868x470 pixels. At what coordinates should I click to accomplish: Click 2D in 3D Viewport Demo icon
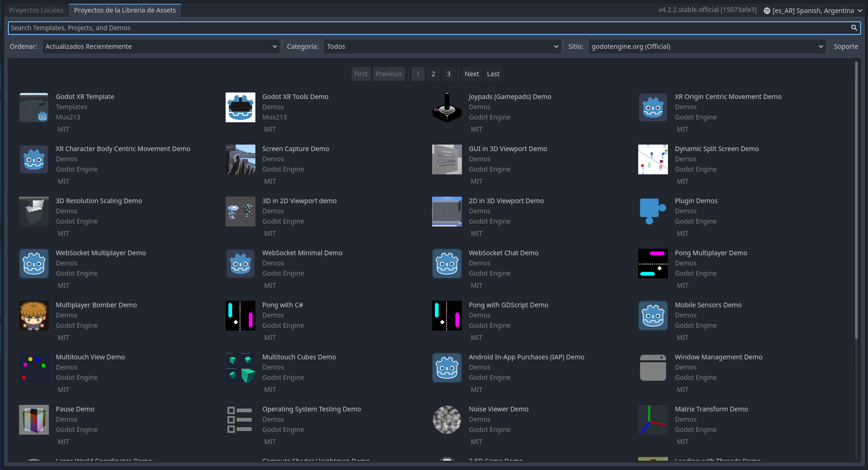(x=447, y=212)
